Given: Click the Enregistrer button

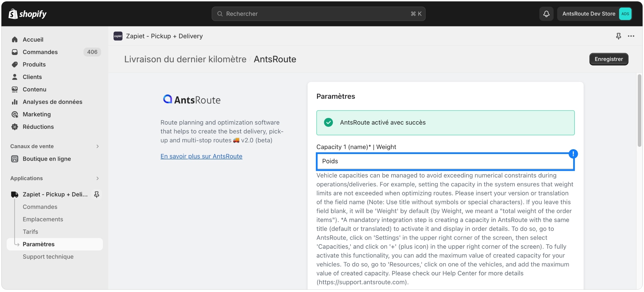Looking at the screenshot, I should coord(608,59).
